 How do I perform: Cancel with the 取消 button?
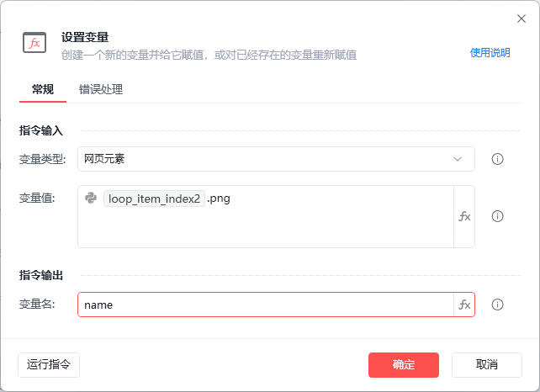(x=486, y=364)
